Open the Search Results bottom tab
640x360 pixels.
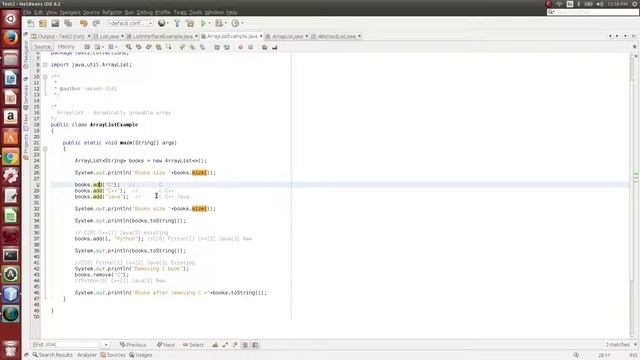[52, 355]
